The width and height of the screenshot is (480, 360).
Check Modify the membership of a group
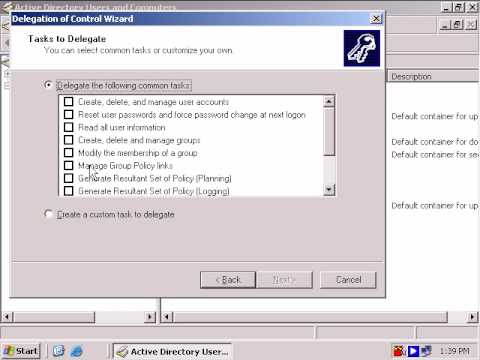coord(69,153)
